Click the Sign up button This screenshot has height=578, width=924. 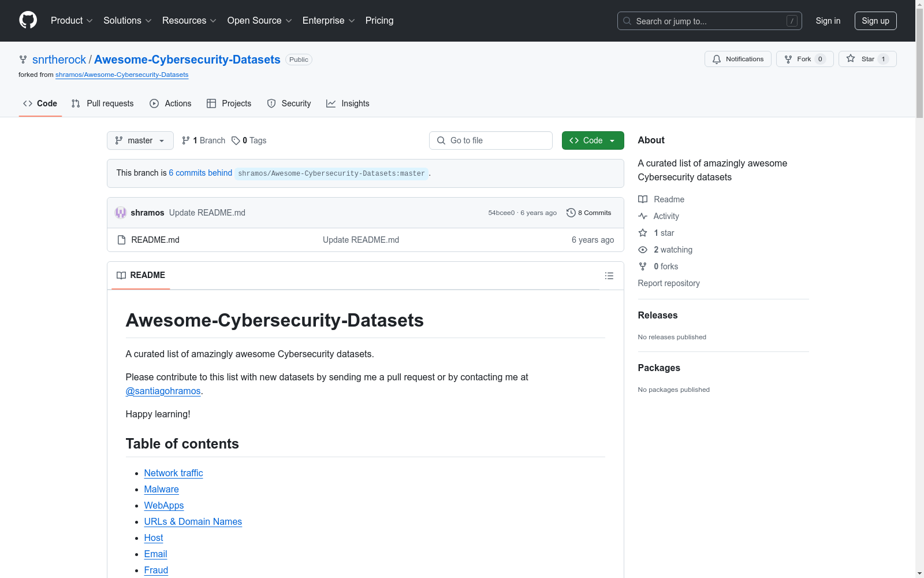pos(875,21)
